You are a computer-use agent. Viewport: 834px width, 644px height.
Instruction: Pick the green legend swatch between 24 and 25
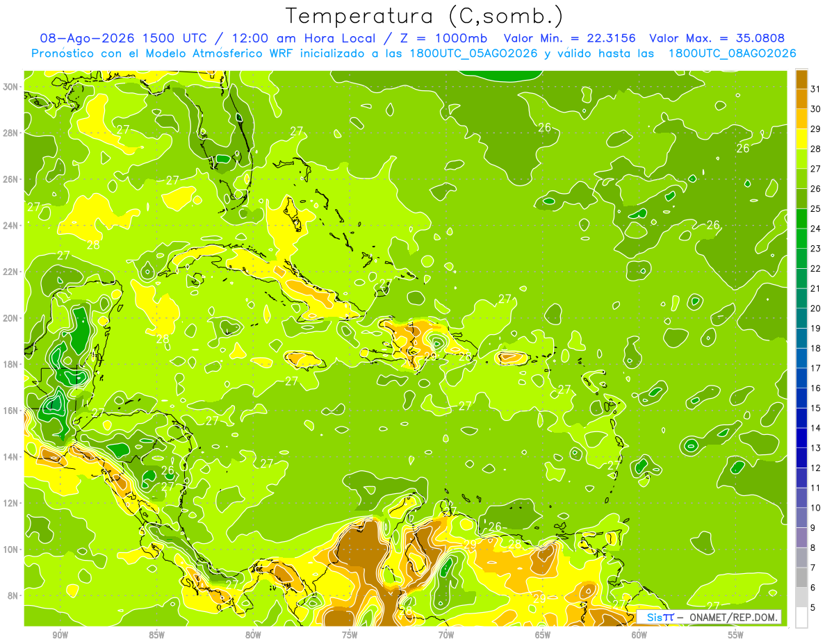[x=801, y=218]
